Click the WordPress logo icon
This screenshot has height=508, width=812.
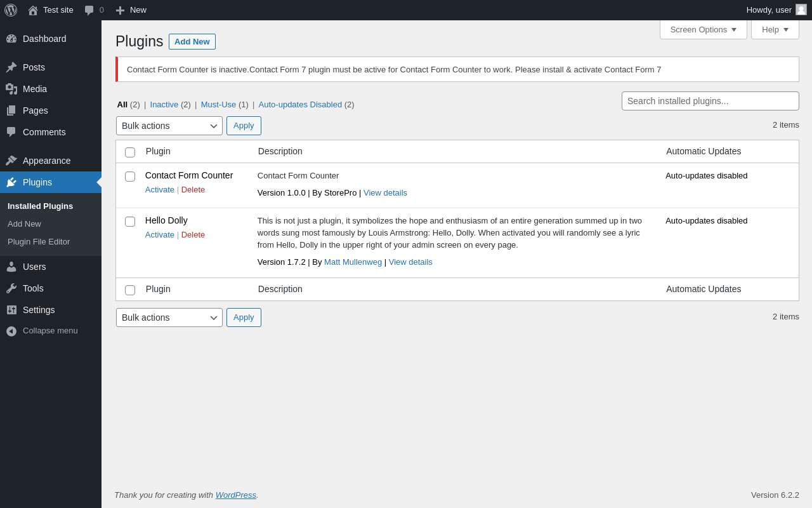pos(11,10)
